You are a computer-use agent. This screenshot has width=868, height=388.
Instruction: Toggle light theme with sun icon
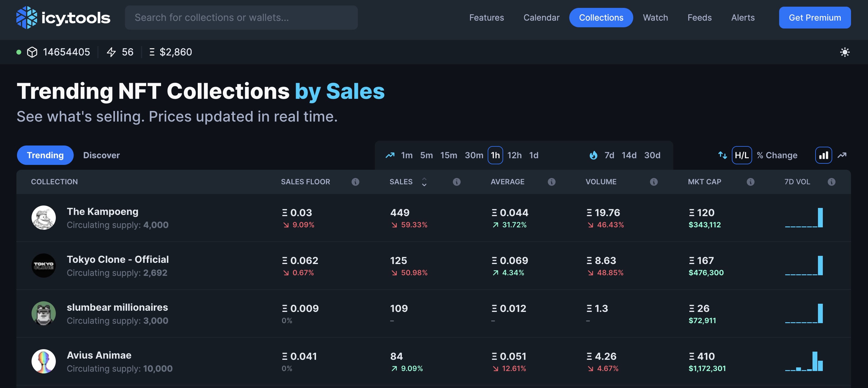(844, 52)
